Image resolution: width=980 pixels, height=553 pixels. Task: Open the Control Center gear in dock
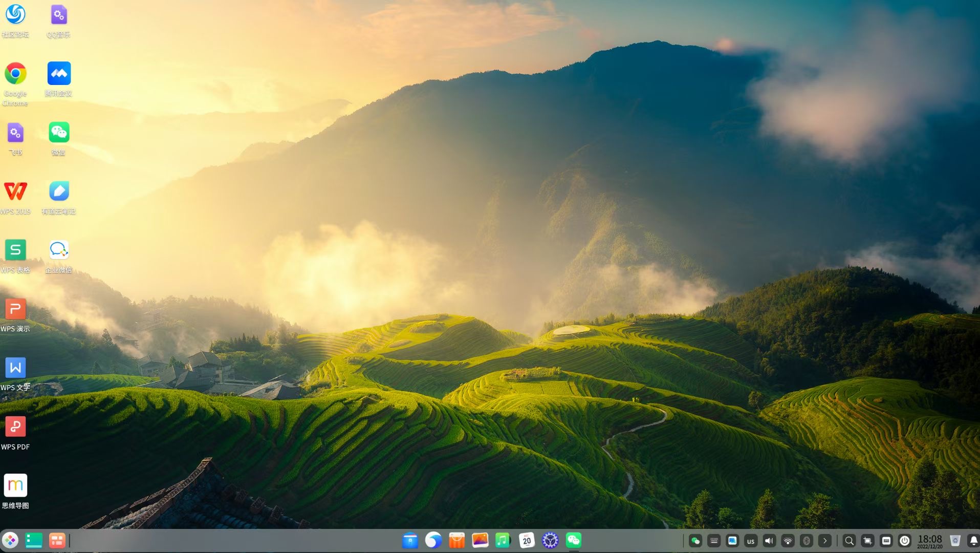click(550, 540)
